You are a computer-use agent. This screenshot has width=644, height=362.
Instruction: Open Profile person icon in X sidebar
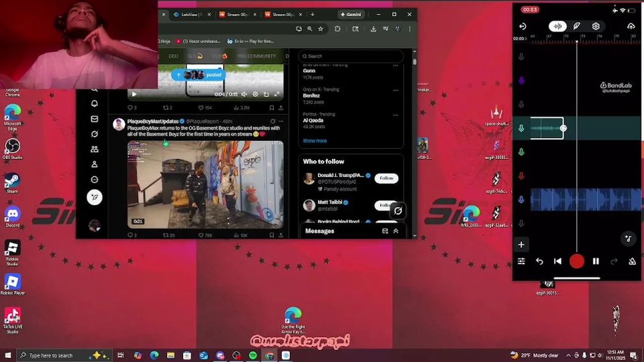tap(94, 164)
